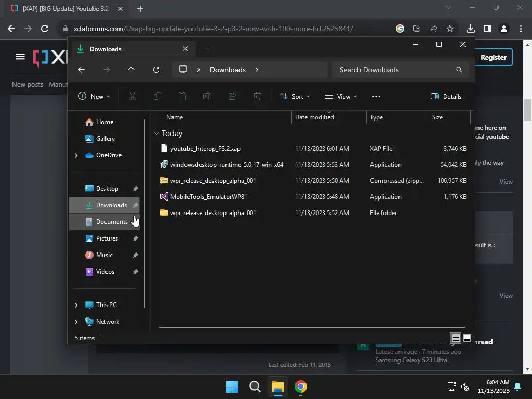Click Chrome icon in the taskbar
The image size is (532, 399).
[301, 387]
